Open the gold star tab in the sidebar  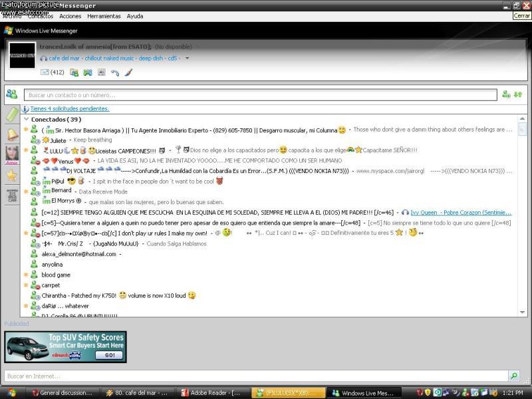[x=12, y=175]
